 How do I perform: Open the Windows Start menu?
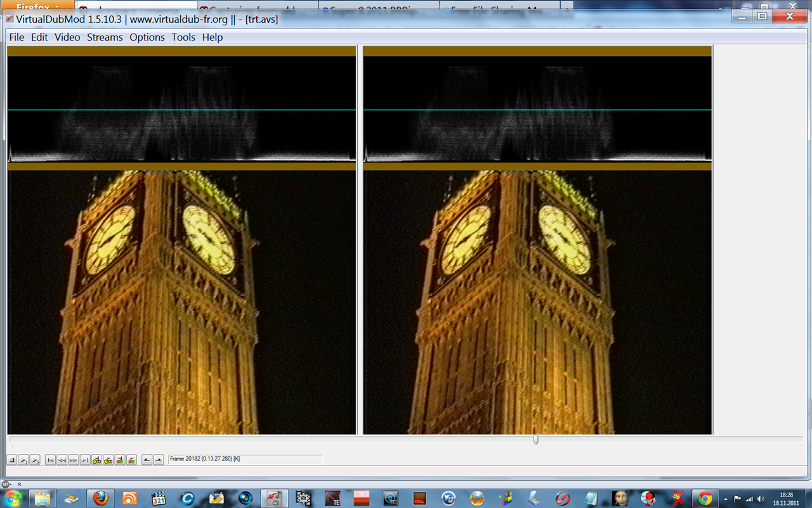pos(13,498)
